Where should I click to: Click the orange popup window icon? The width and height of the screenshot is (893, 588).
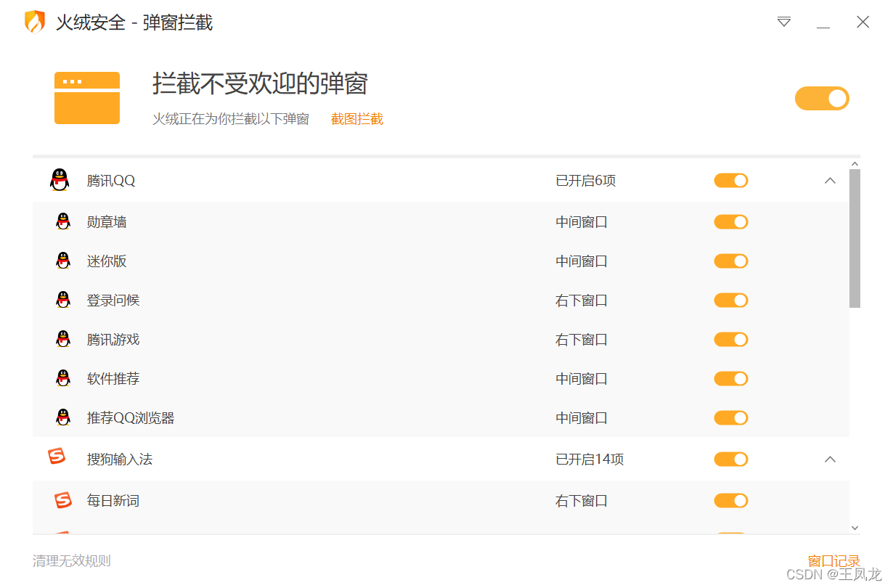87,98
